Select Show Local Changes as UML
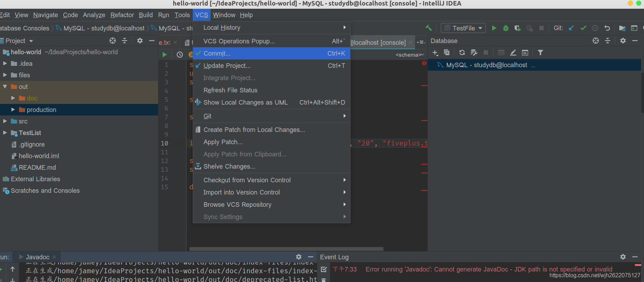644x282 pixels. tap(271, 102)
